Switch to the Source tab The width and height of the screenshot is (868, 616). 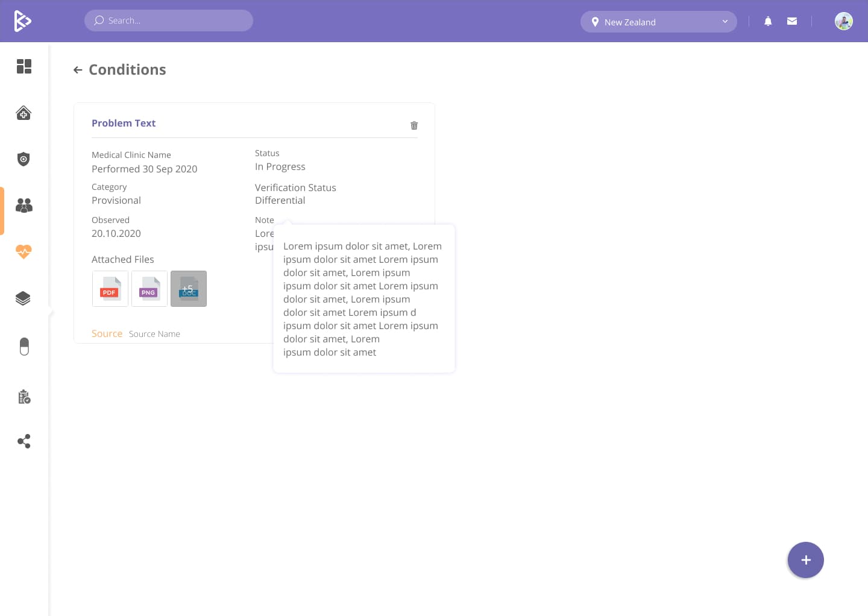click(x=107, y=333)
